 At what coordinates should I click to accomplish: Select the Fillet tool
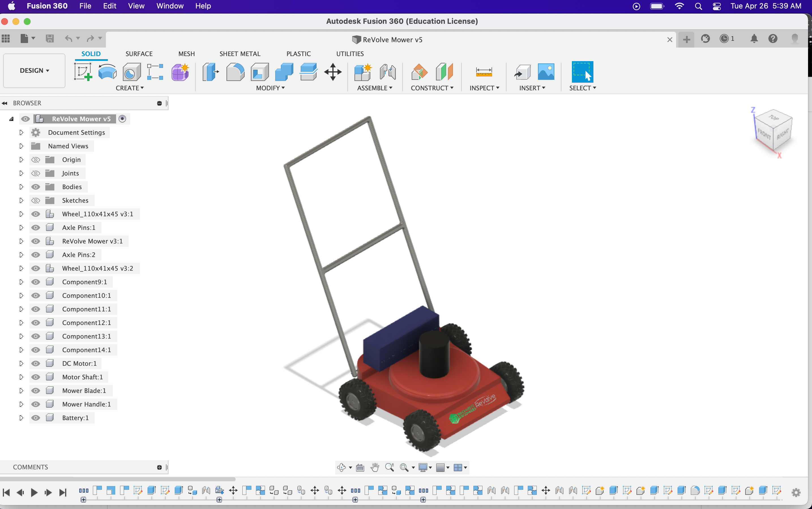click(235, 72)
